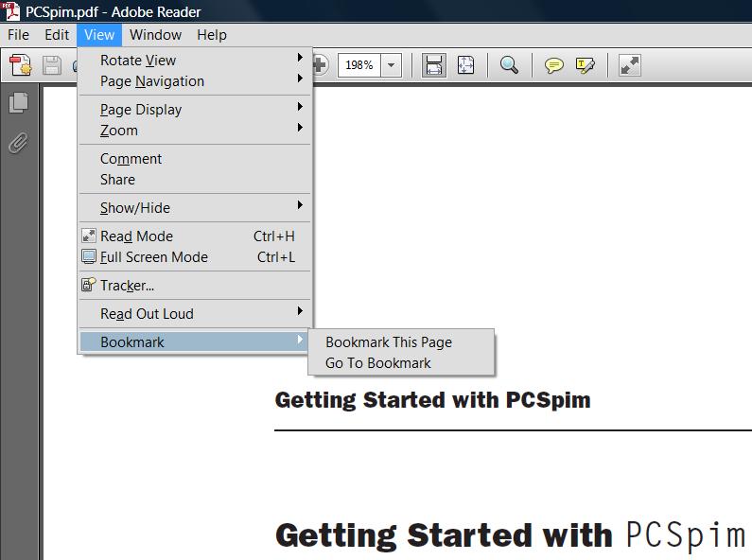Select Bookmark This Page

click(401, 342)
